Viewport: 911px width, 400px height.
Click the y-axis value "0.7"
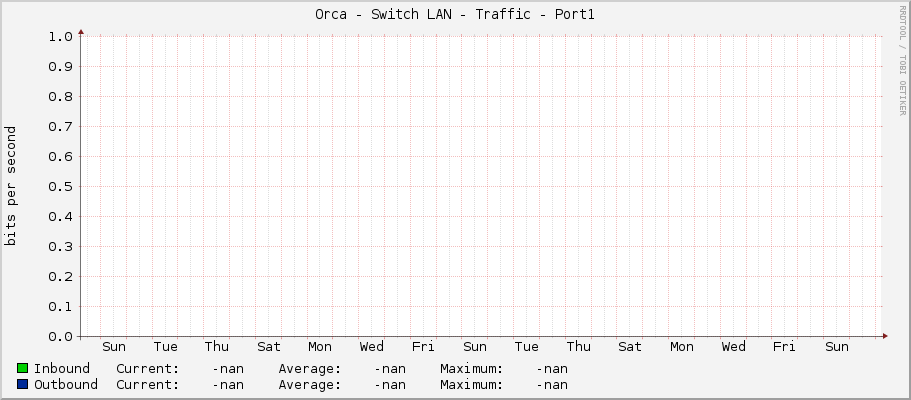coord(60,127)
